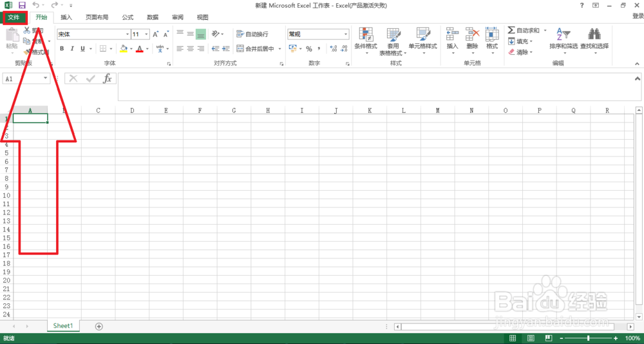Image resolution: width=644 pixels, height=344 pixels.
Task: Open 查找和选择 find and select
Action: pos(594,39)
